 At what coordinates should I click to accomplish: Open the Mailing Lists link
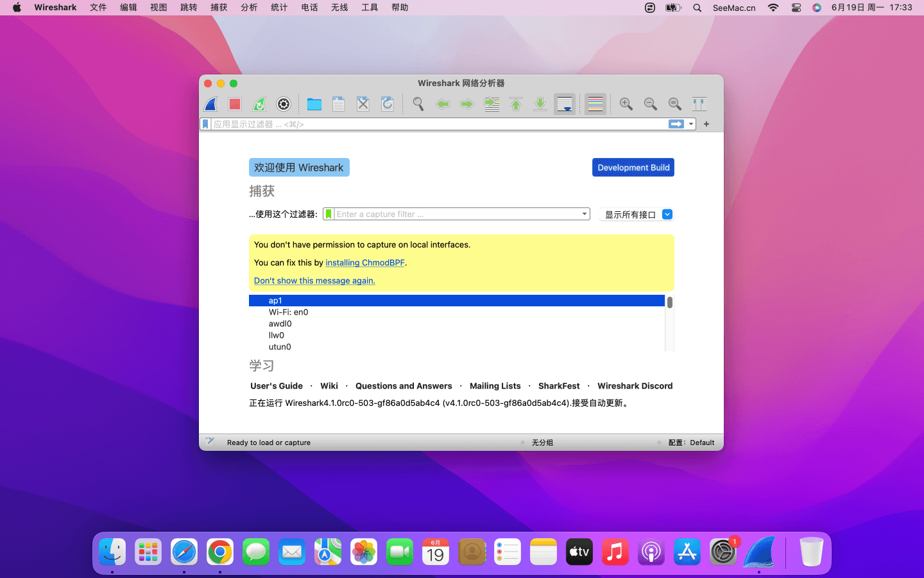click(x=495, y=386)
